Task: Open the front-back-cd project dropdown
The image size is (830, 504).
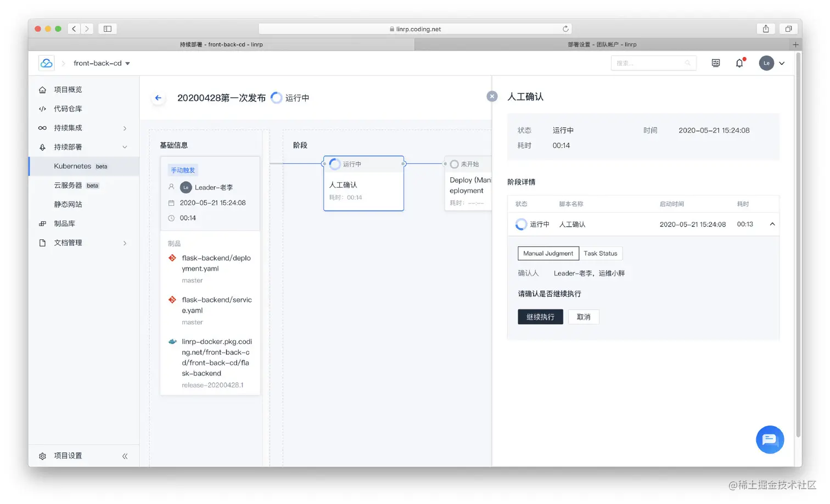Action: click(x=102, y=63)
